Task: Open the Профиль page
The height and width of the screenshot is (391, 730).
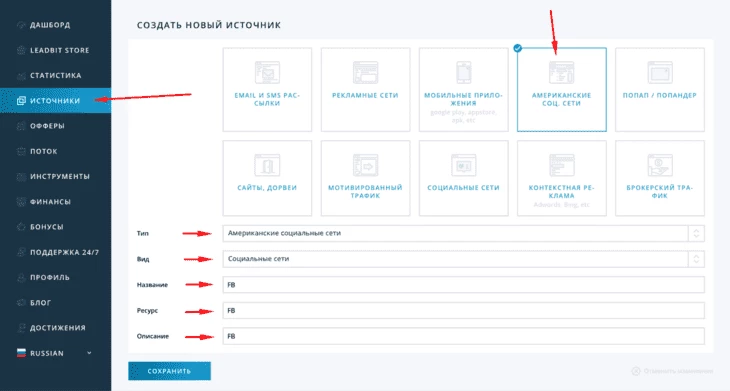Action: (x=55, y=277)
